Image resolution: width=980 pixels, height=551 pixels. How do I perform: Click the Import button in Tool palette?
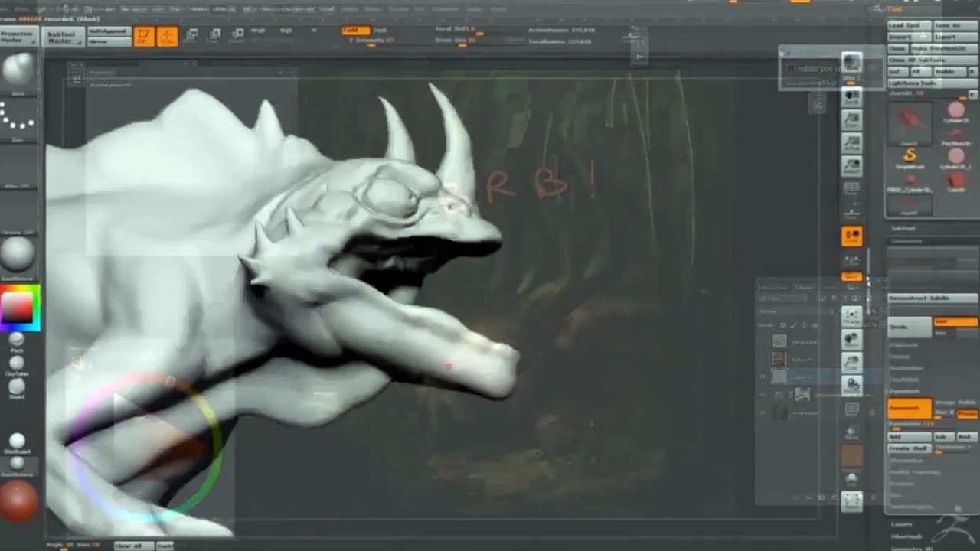(x=909, y=37)
